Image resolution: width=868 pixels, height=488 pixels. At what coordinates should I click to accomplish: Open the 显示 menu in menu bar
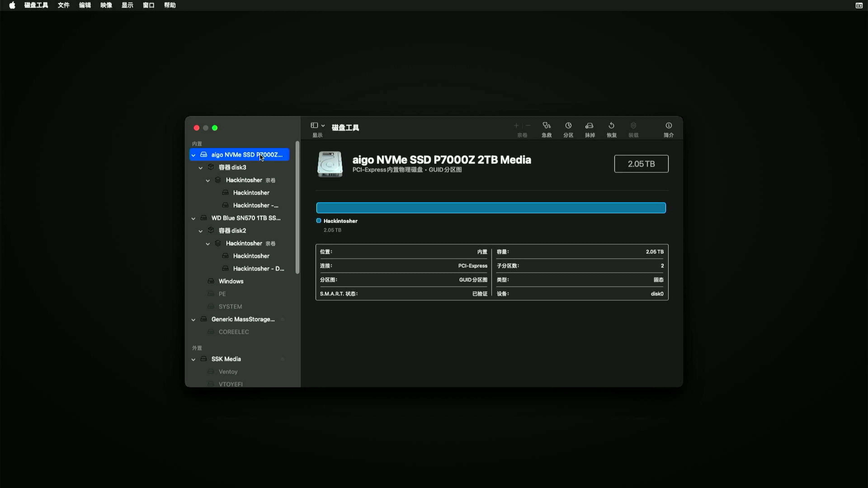pos(127,5)
